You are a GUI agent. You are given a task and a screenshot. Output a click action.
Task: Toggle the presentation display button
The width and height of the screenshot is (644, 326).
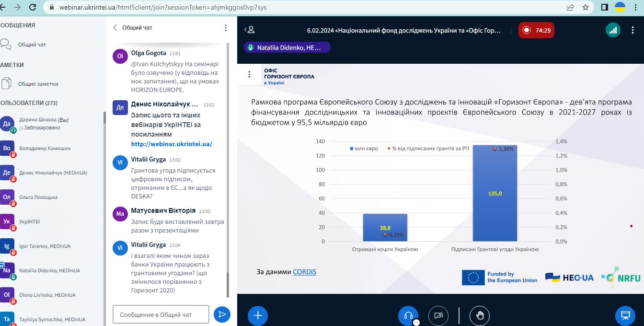[x=625, y=315]
